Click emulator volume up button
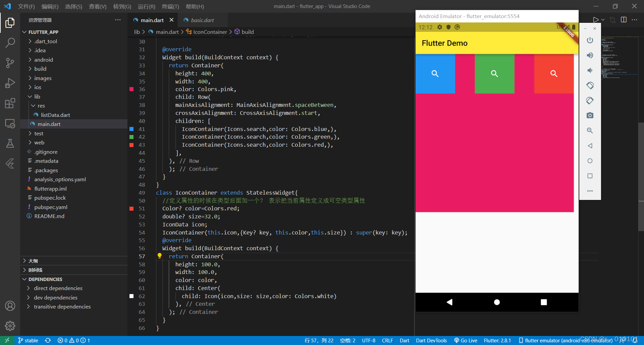Screen dimensions: 644x345 (590, 55)
